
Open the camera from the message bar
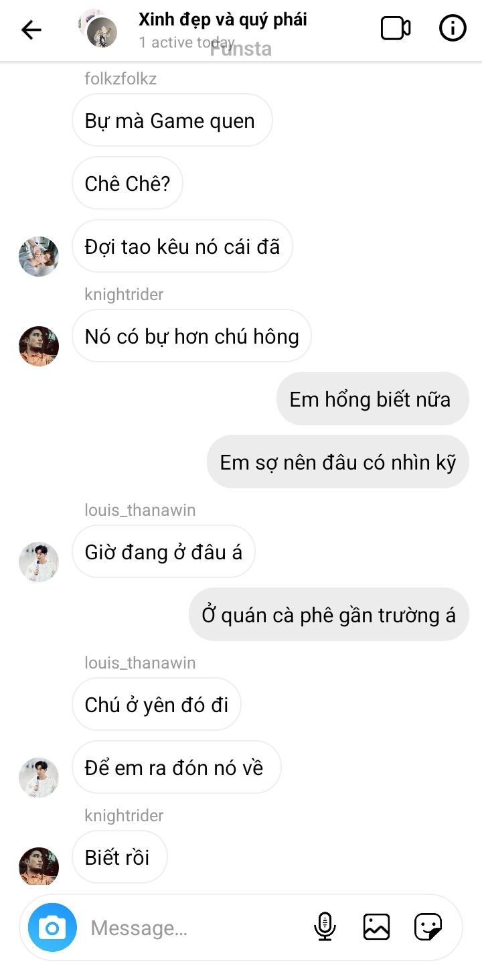click(x=52, y=928)
